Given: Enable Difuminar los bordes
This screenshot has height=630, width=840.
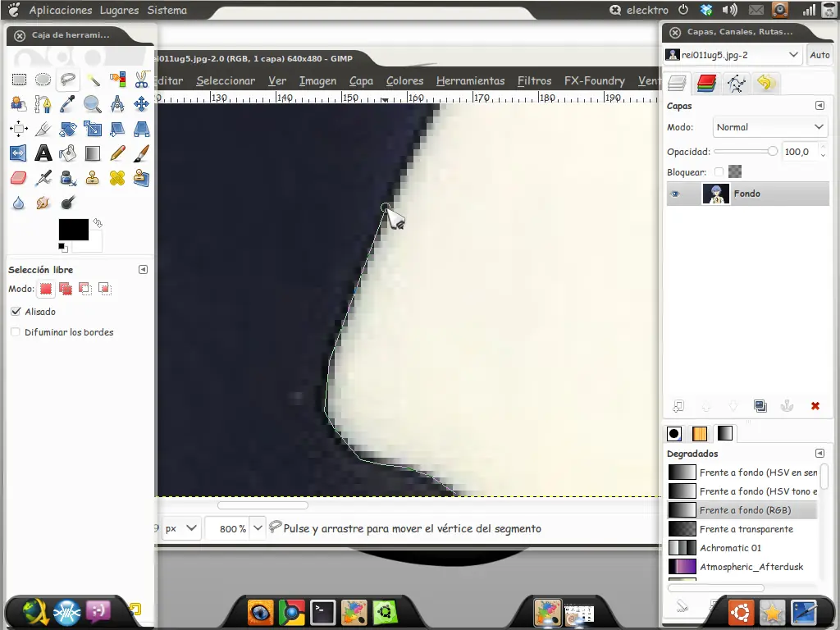Looking at the screenshot, I should (16, 332).
